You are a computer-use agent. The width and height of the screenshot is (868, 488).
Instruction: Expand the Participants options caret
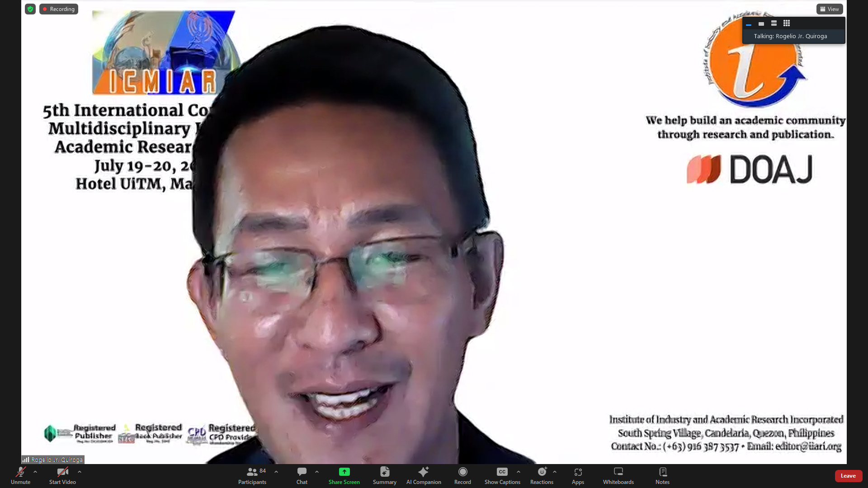(x=276, y=472)
